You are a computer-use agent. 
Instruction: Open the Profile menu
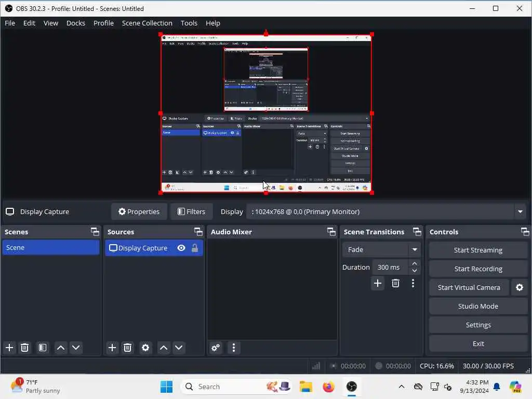coord(103,23)
